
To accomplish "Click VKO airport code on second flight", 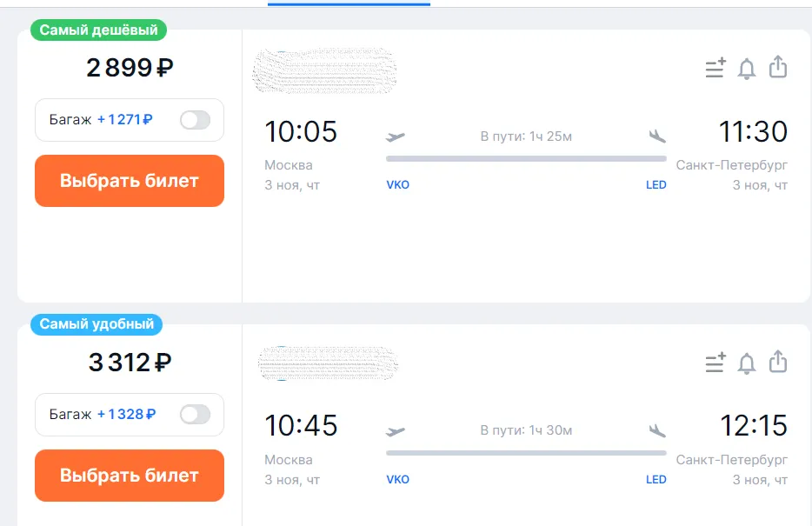I will tap(397, 480).
